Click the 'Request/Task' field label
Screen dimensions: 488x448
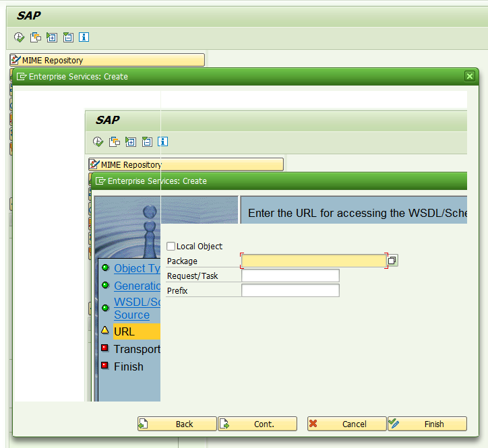tap(192, 276)
